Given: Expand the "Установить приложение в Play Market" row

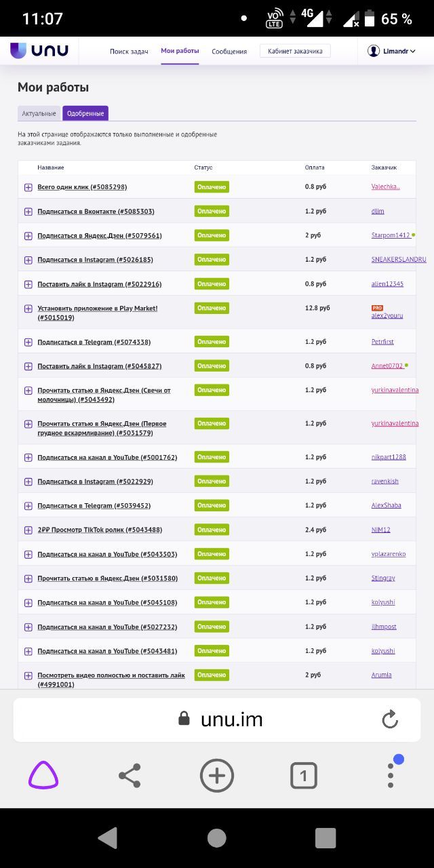Looking at the screenshot, I should pos(28,309).
